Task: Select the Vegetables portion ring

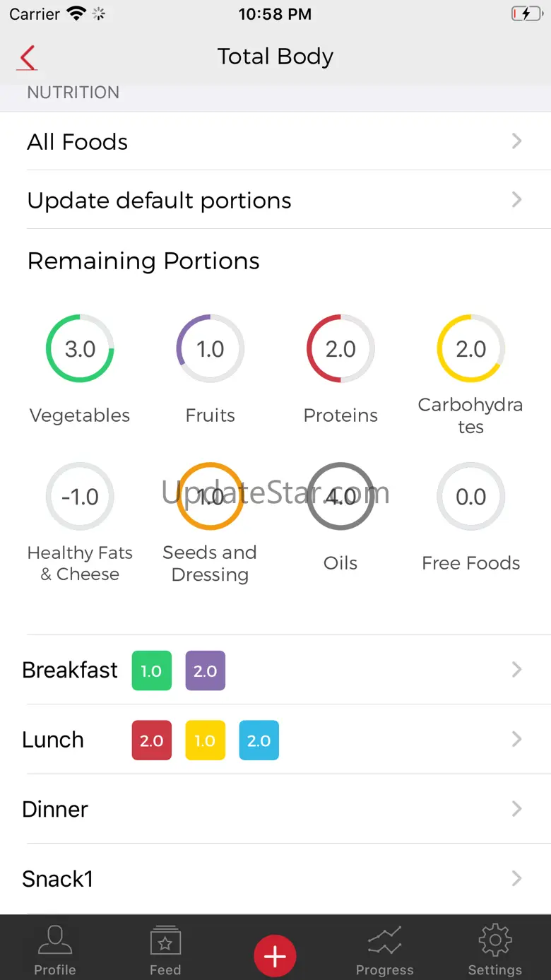Action: tap(80, 349)
